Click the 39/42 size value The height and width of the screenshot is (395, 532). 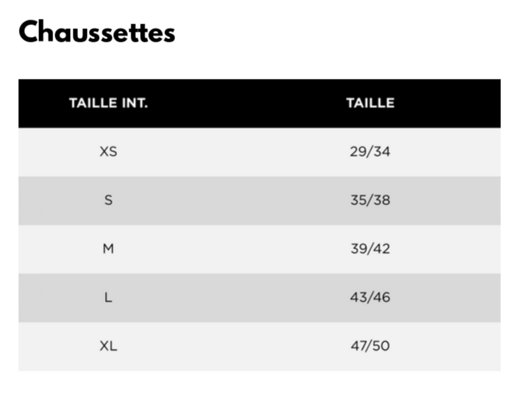370,249
